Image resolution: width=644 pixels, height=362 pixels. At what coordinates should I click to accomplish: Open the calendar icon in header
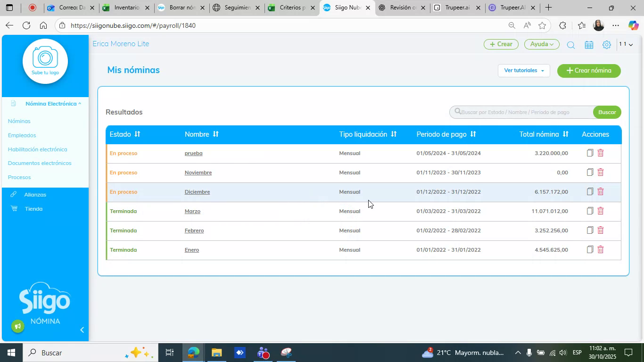589,45
